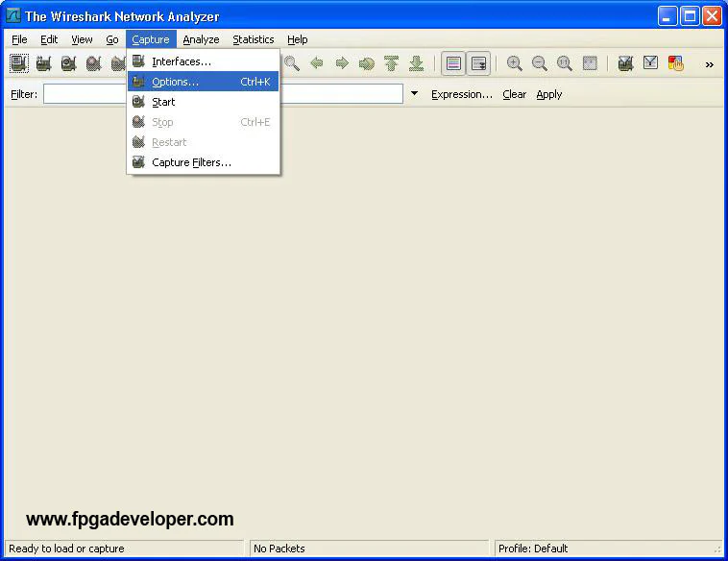Image resolution: width=728 pixels, height=561 pixels.
Task: Select Options in the Capture menu
Action: 175,82
